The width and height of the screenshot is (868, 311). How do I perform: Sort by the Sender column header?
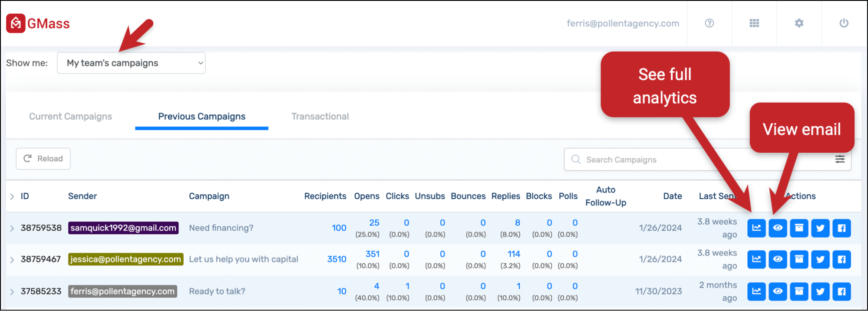click(83, 196)
